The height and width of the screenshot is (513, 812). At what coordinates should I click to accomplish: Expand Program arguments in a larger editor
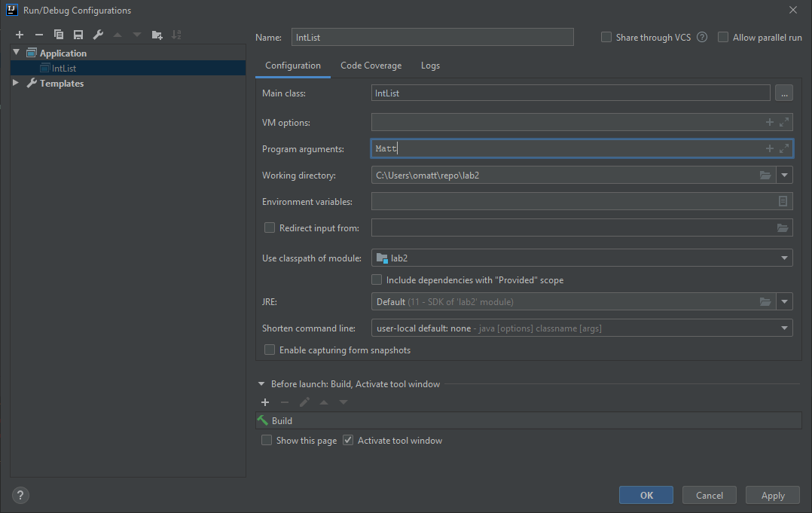(x=783, y=148)
